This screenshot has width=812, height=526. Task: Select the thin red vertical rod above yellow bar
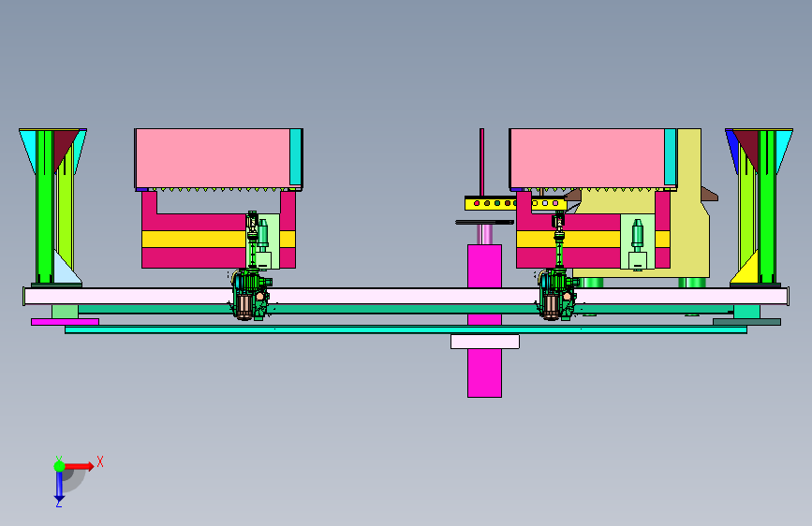click(481, 163)
